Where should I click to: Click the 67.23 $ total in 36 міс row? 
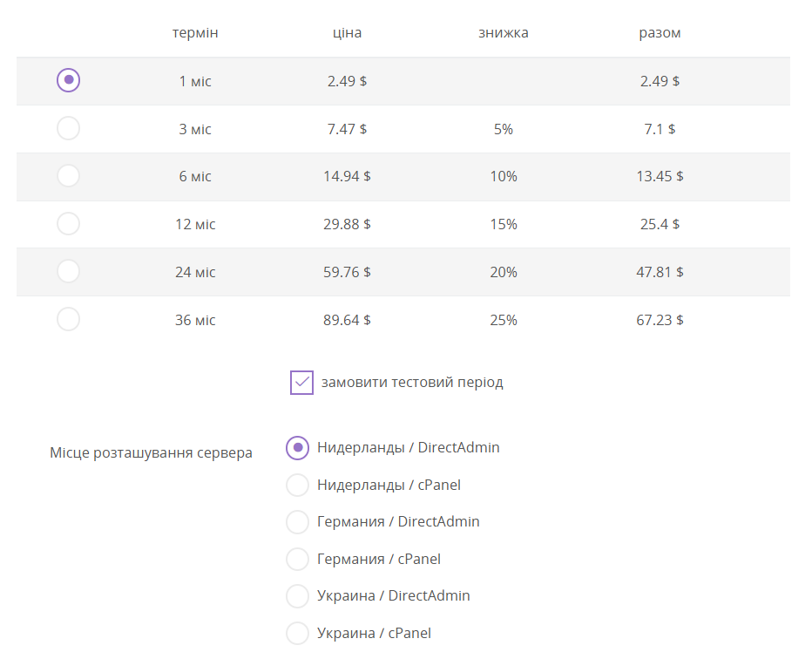click(x=660, y=320)
